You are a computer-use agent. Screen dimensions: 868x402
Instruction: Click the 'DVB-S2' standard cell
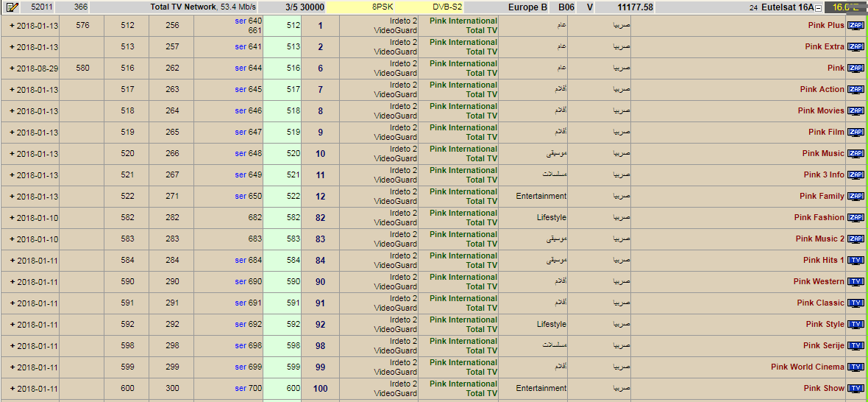(x=447, y=8)
